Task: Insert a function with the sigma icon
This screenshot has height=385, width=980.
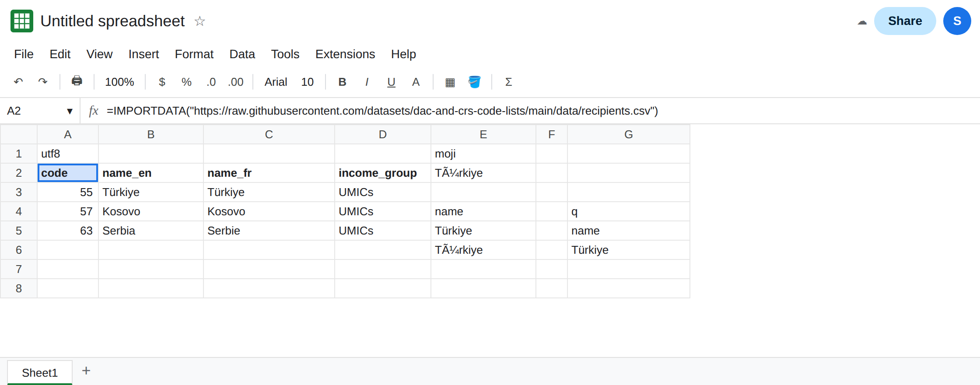Action: (508, 82)
